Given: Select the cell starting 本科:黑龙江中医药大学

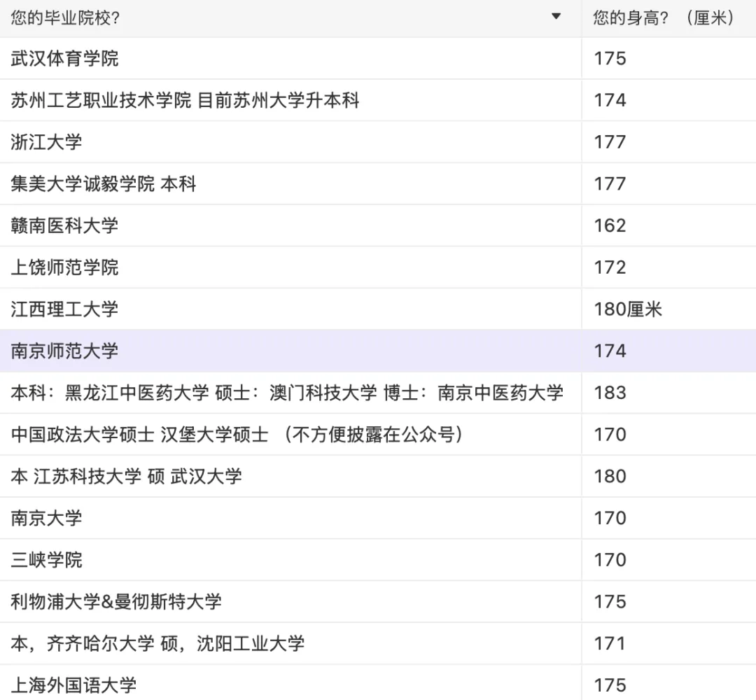Looking at the screenshot, I should (x=290, y=393).
